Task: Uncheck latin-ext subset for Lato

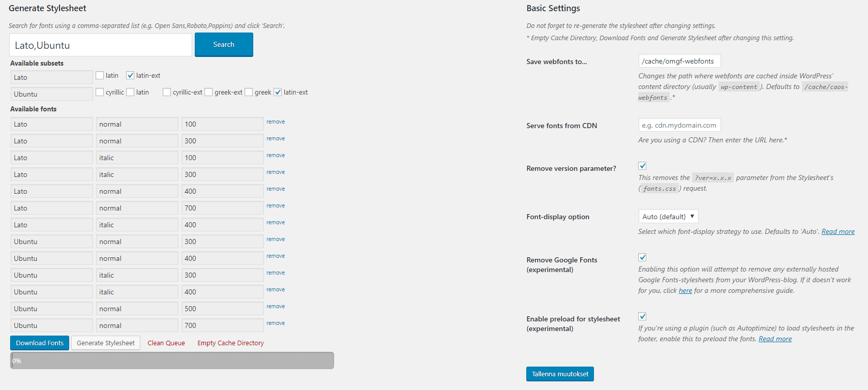Action: [130, 76]
